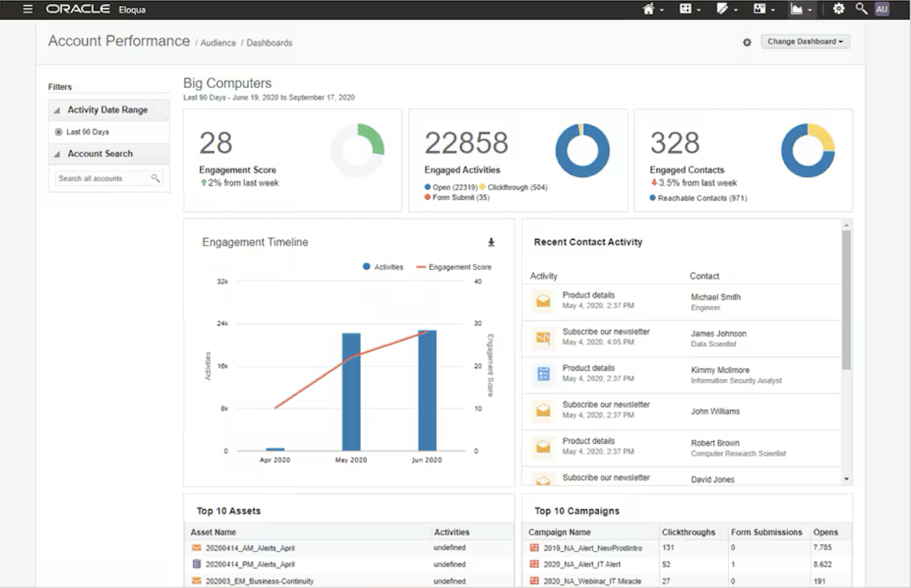This screenshot has width=911, height=588.
Task: Click email-open icon for Michael Smith activity
Action: [543, 301]
